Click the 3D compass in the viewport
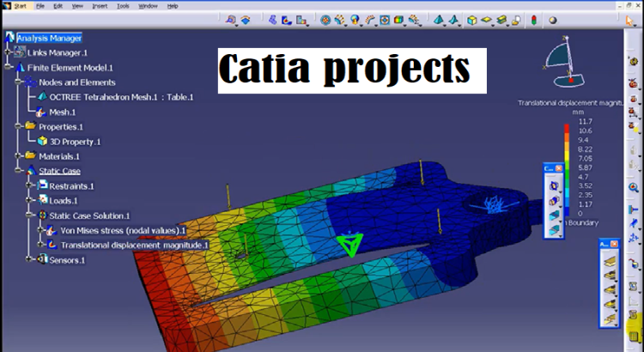Viewport: 644px width, 352px height. pyautogui.click(x=566, y=62)
